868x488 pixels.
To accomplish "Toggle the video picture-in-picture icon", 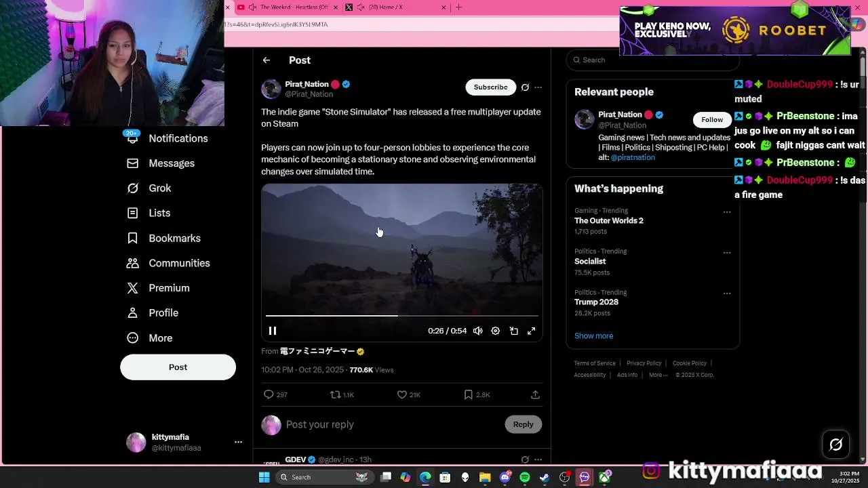I will [514, 331].
